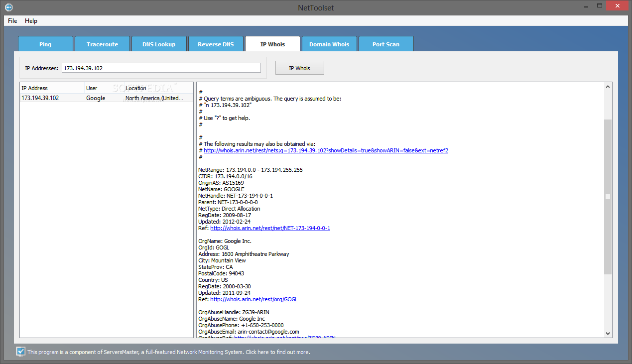
Task: Click the OrgAbusePhone: +1-650-253-0000 line
Action: 241,325
